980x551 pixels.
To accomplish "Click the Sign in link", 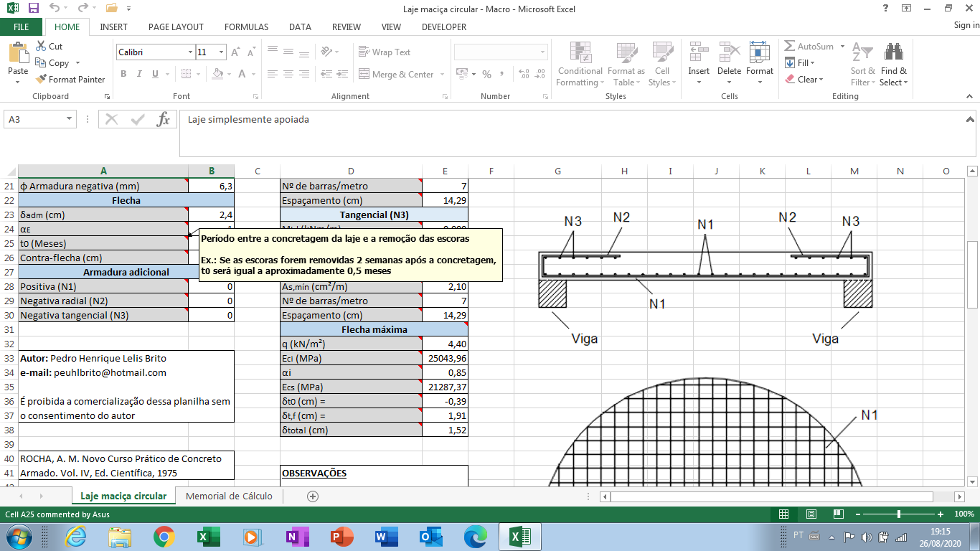I will tap(966, 26).
